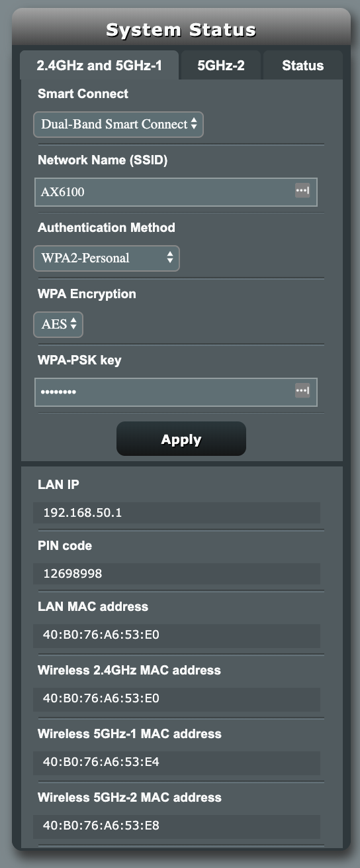The image size is (360, 868).
Task: Click the icon inside WPA-PSK key field
Action: (302, 391)
